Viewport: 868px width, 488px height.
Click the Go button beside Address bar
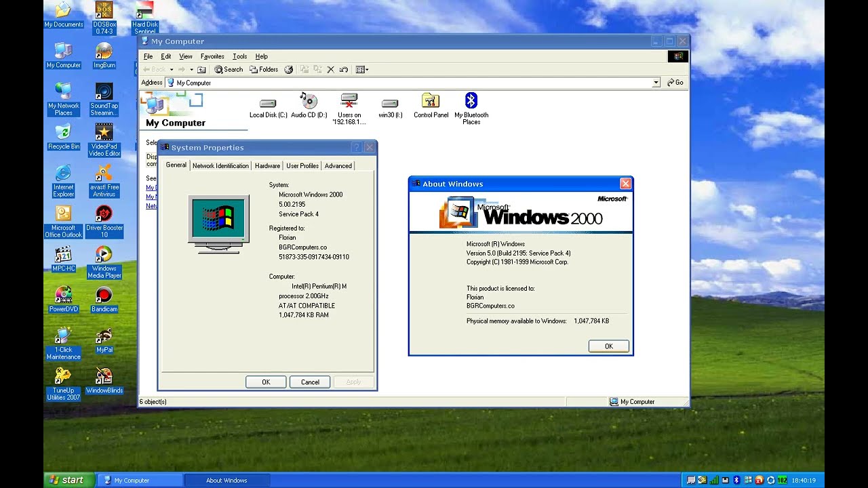675,83
